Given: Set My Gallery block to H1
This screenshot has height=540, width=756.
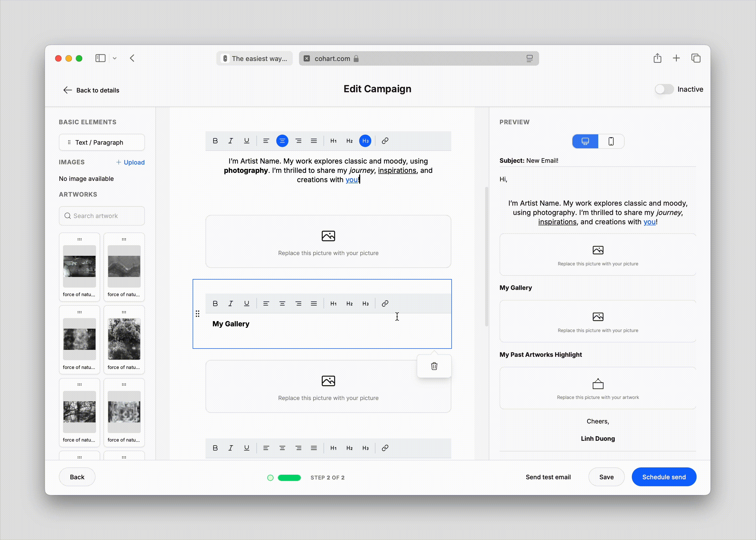Looking at the screenshot, I should click(x=333, y=304).
